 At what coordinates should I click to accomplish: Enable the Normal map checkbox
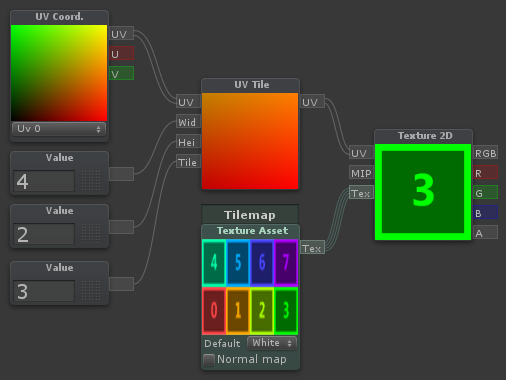209,360
